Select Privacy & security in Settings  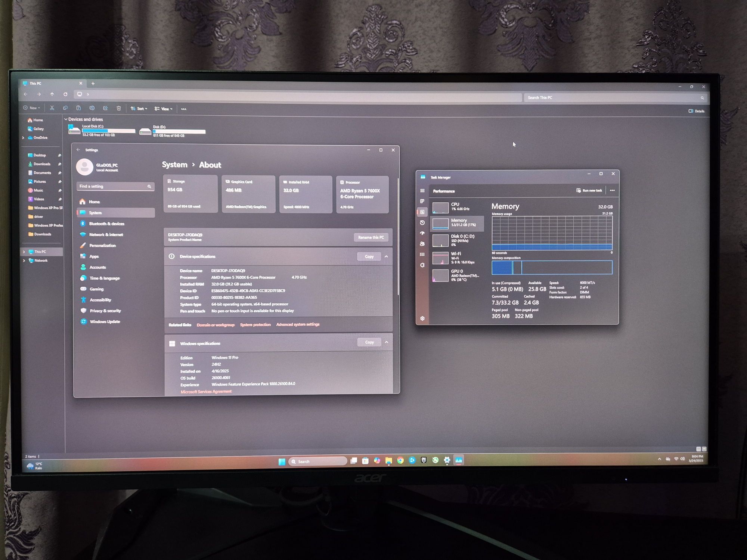click(x=116, y=311)
